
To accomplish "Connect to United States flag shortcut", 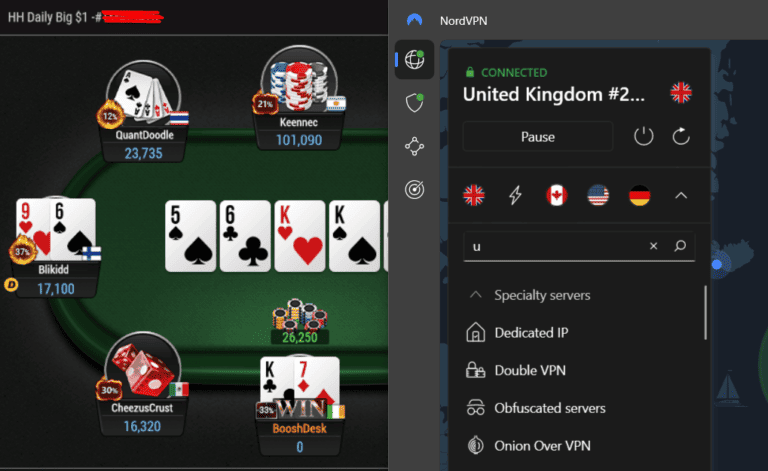I will [x=598, y=195].
